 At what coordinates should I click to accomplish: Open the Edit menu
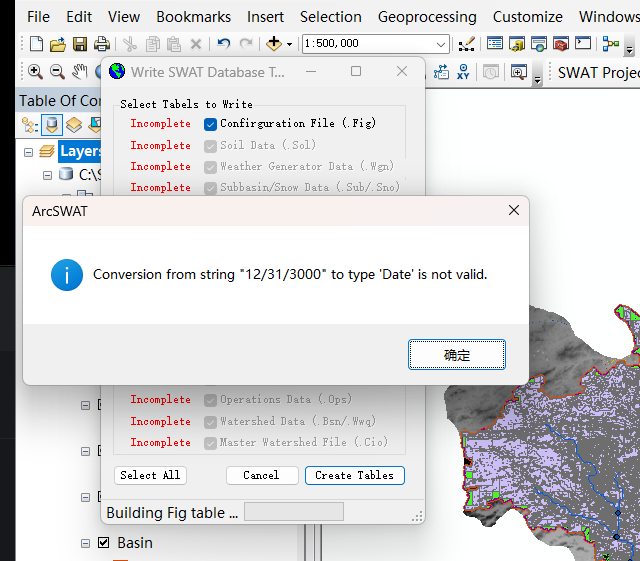(x=79, y=17)
